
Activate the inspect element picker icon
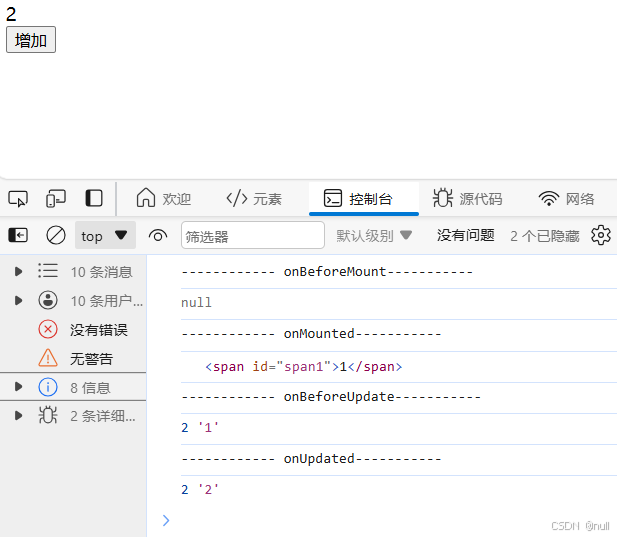pos(18,198)
